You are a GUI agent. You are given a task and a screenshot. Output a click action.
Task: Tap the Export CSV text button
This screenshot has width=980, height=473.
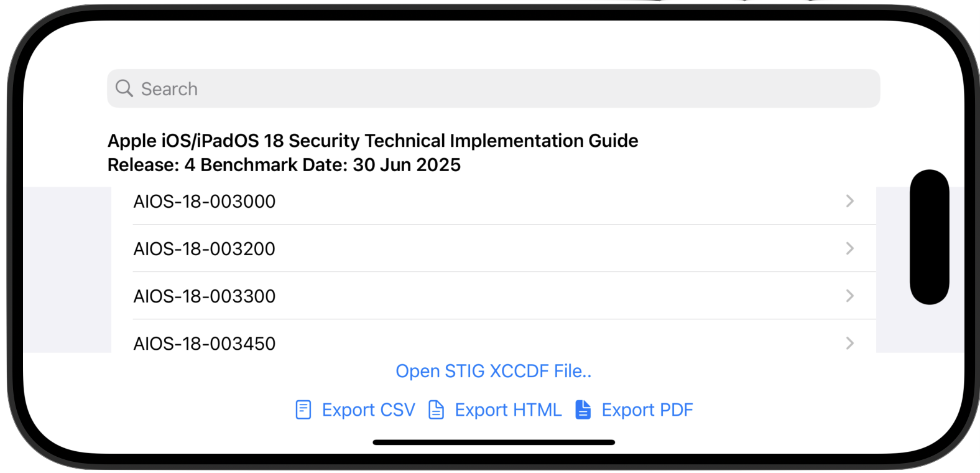(368, 410)
